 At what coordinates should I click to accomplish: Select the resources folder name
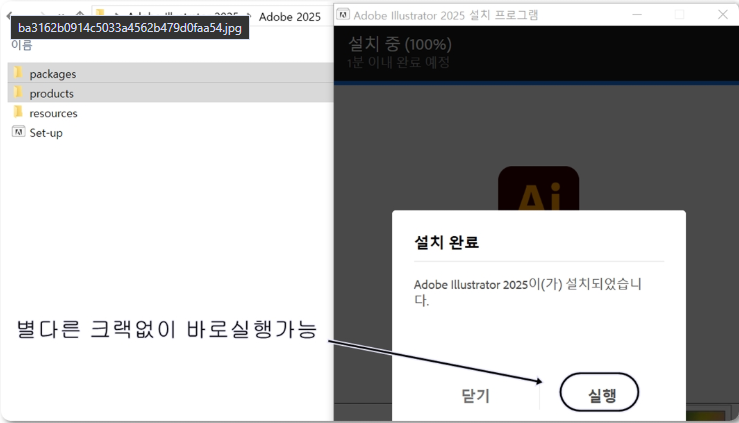[x=54, y=113]
